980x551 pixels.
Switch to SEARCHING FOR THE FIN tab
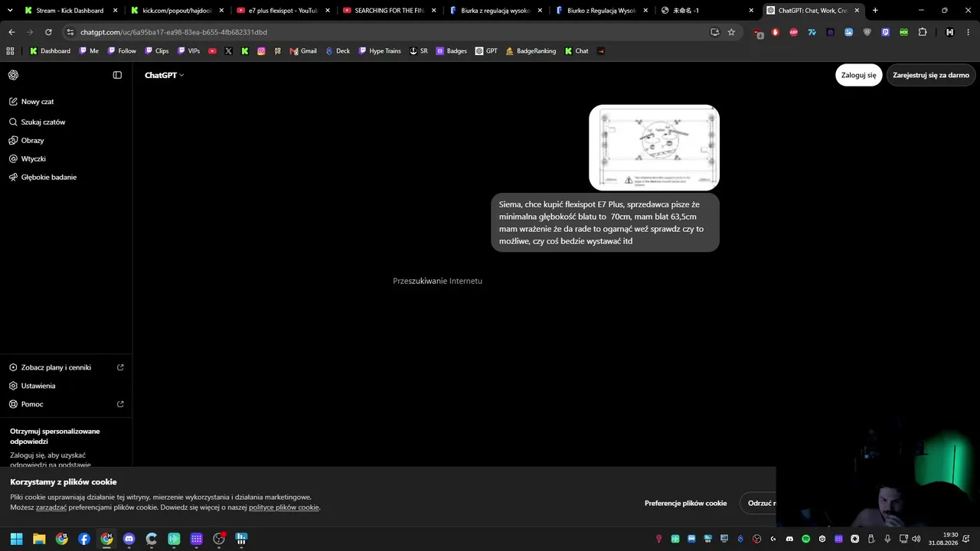click(x=389, y=11)
